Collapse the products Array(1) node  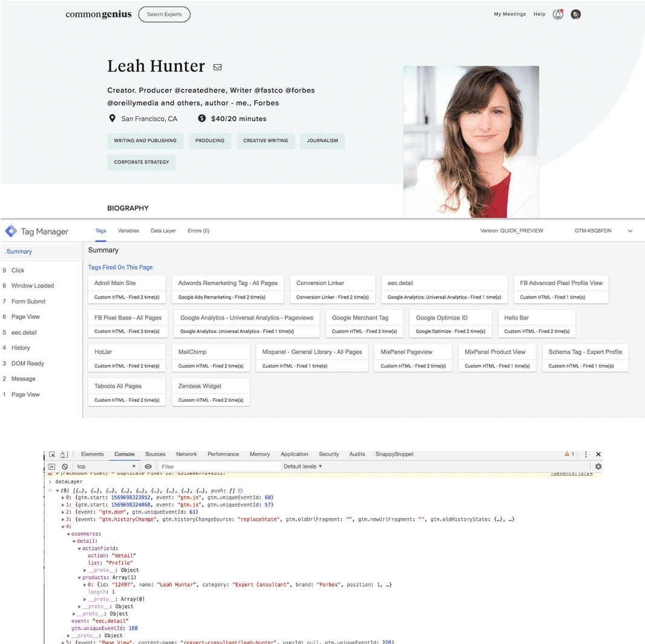pyautogui.click(x=79, y=578)
